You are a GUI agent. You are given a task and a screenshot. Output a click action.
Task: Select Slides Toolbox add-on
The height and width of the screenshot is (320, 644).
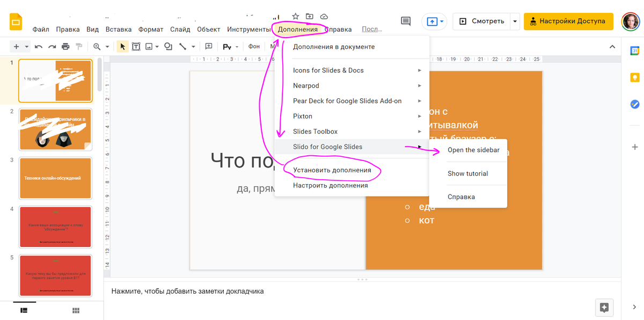point(352,132)
